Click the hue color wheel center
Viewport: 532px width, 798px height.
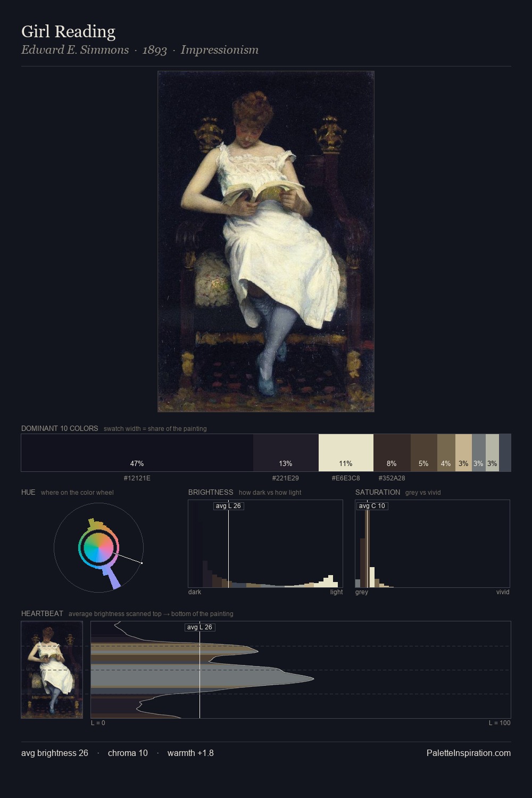98,547
